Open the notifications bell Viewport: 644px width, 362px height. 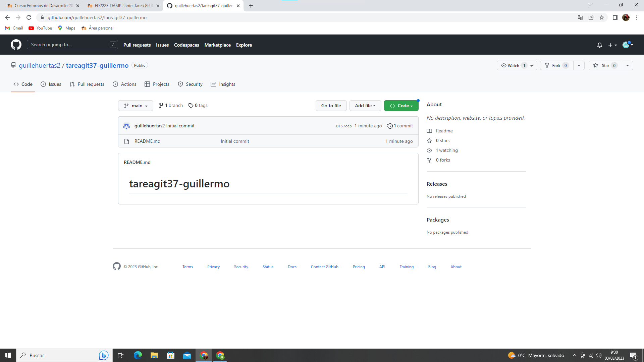point(600,45)
